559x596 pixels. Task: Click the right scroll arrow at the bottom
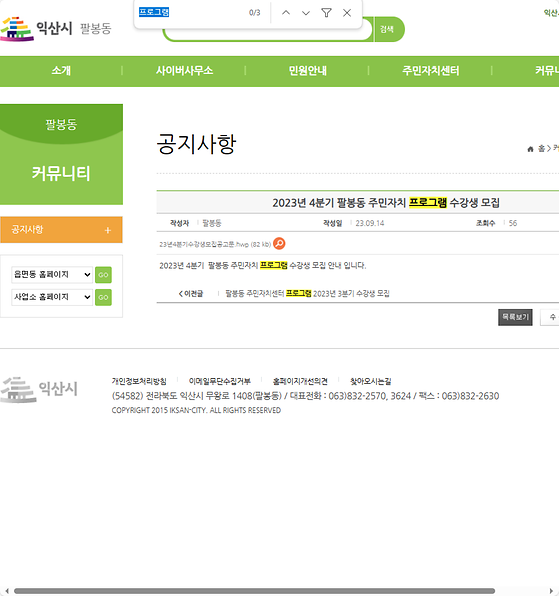[x=551, y=591]
